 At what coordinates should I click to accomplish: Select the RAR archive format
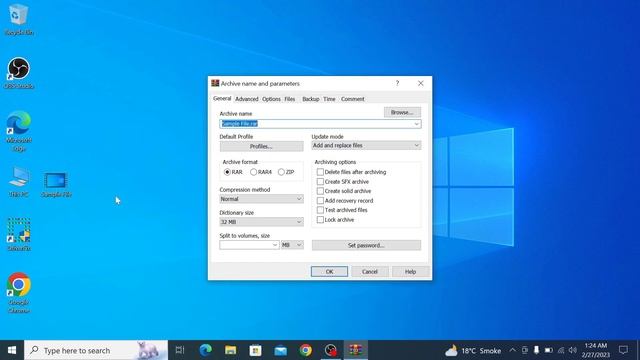(233, 172)
